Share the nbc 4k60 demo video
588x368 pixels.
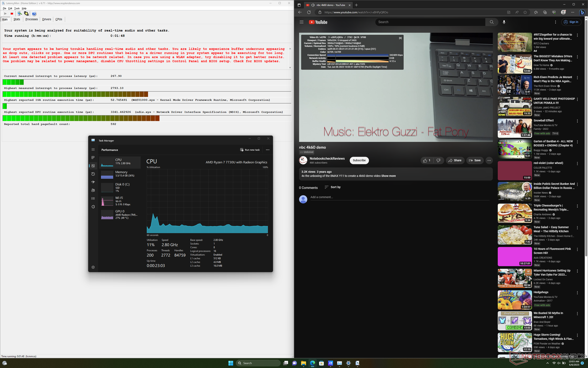(x=455, y=160)
